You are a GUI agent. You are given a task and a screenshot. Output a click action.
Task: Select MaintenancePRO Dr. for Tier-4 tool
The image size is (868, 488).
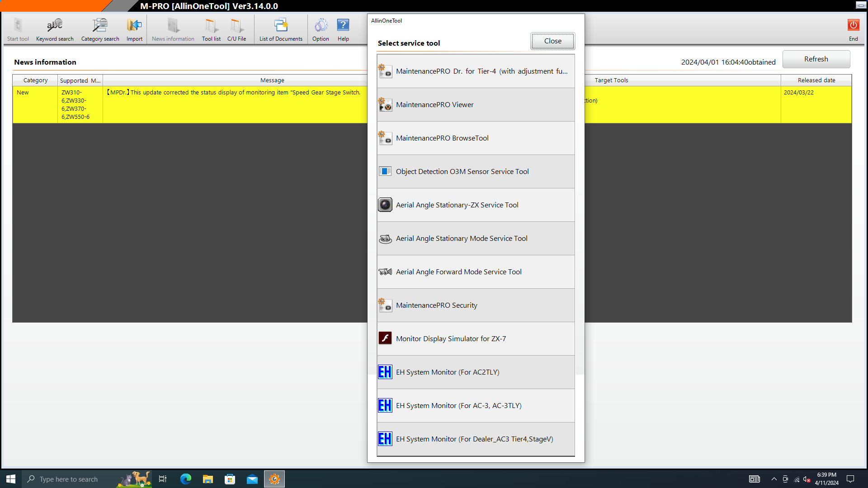(476, 71)
